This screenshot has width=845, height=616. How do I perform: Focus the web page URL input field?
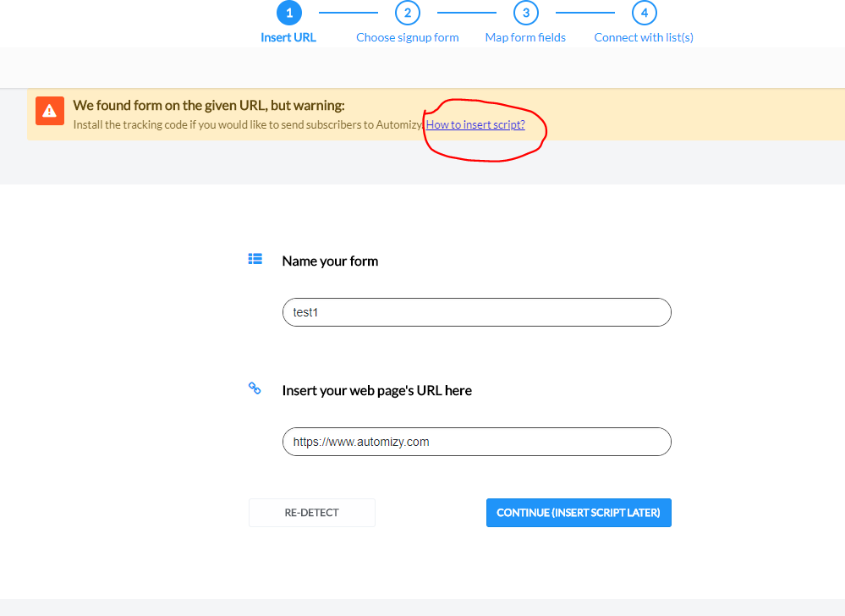coord(477,442)
